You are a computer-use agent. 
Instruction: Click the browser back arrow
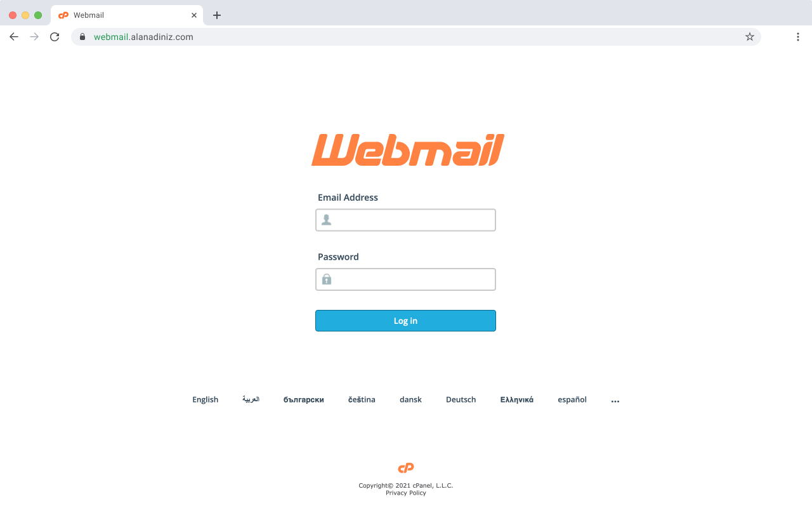14,37
